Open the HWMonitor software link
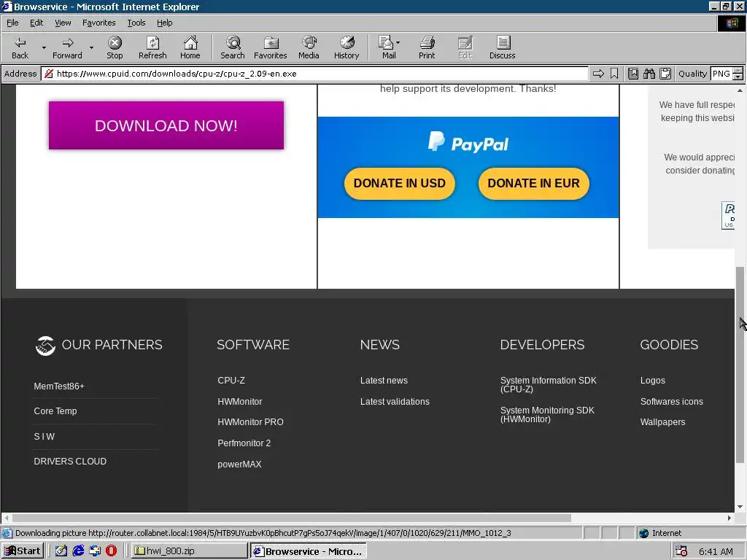747x560 pixels. (x=239, y=402)
